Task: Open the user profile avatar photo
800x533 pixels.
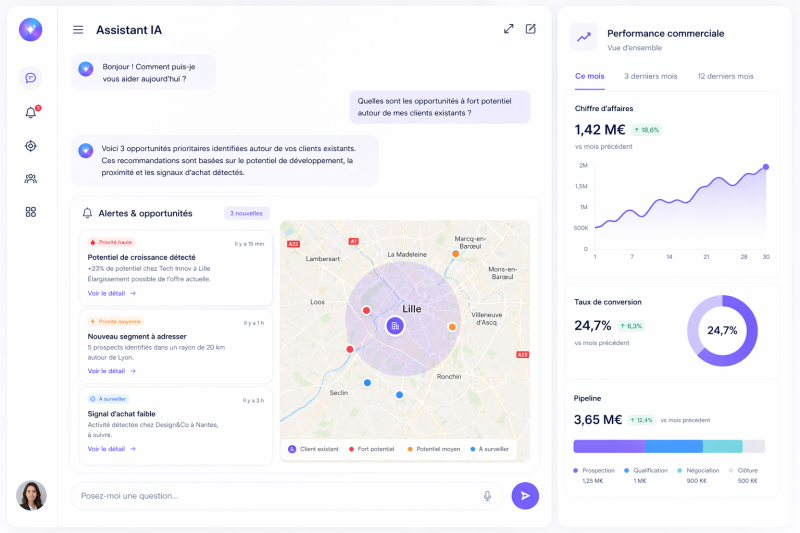Action: click(x=31, y=495)
